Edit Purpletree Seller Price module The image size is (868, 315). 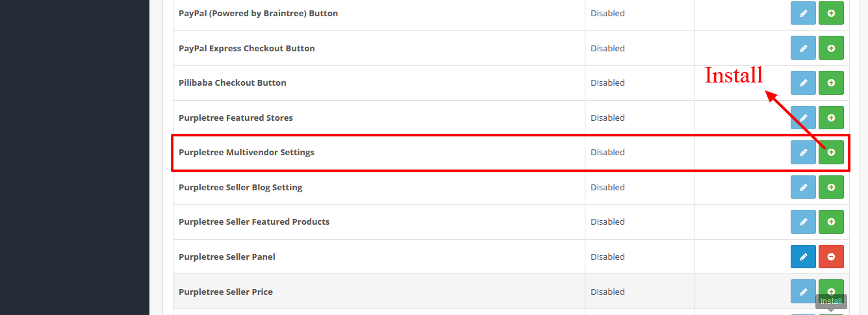coord(803,291)
